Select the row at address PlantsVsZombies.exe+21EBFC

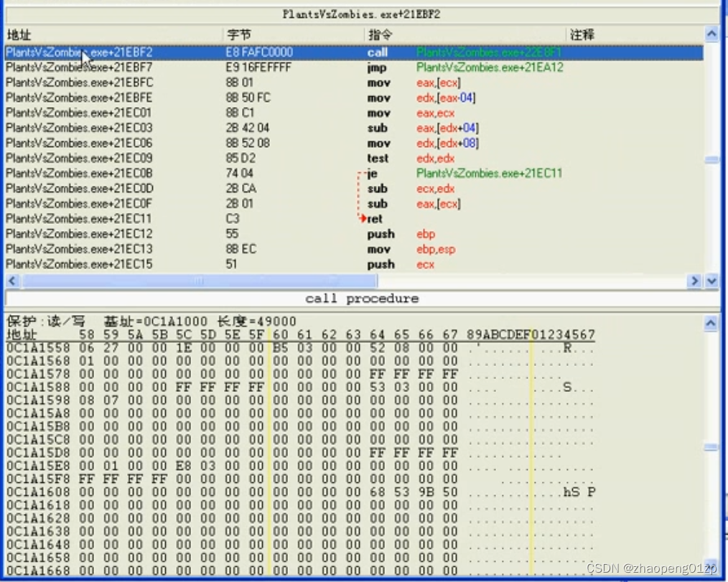354,83
